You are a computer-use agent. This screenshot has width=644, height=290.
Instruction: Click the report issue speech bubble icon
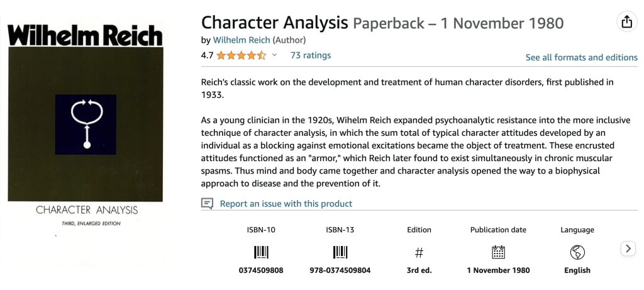[208, 204]
